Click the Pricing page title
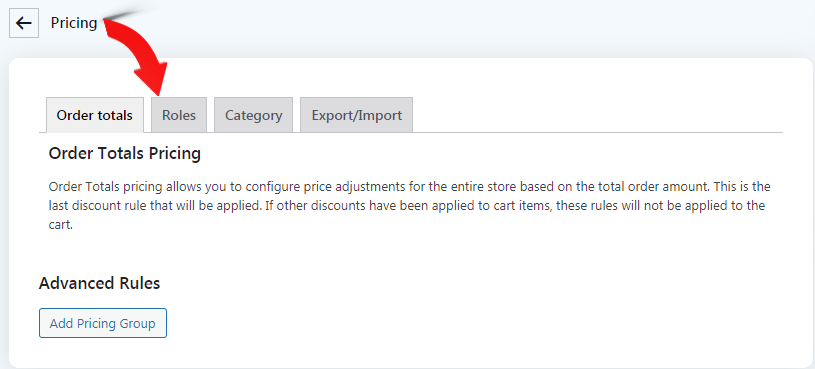This screenshot has width=815, height=369. tap(74, 23)
